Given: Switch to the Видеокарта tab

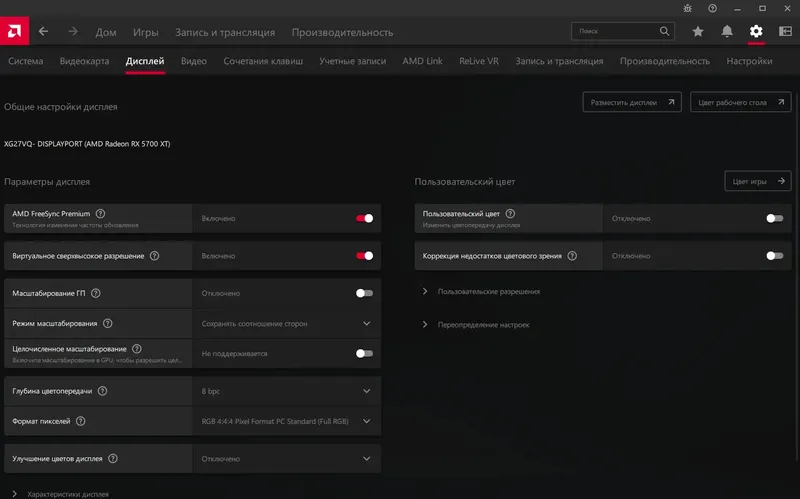Looking at the screenshot, I should [x=84, y=61].
